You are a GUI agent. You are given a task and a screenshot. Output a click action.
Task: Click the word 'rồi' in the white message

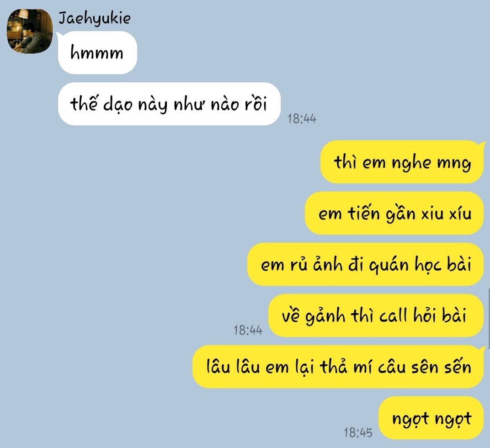click(256, 103)
